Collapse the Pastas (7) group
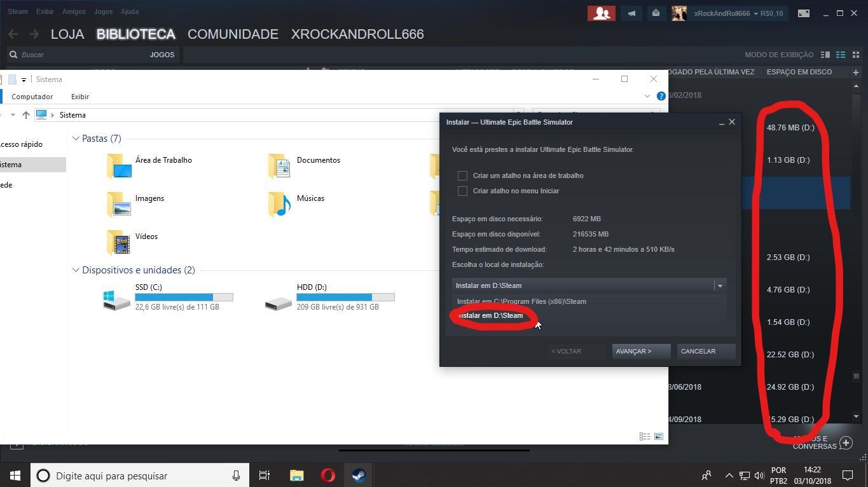The image size is (868, 487). (x=76, y=139)
